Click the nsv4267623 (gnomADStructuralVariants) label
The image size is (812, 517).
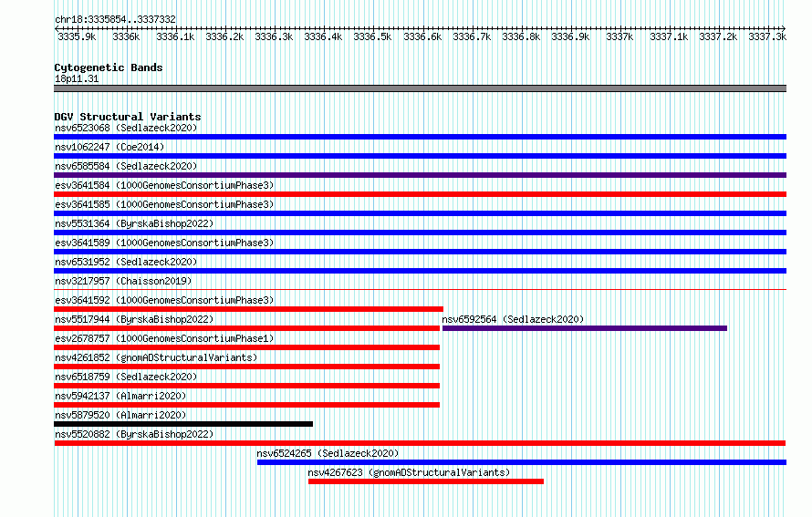pos(409,472)
